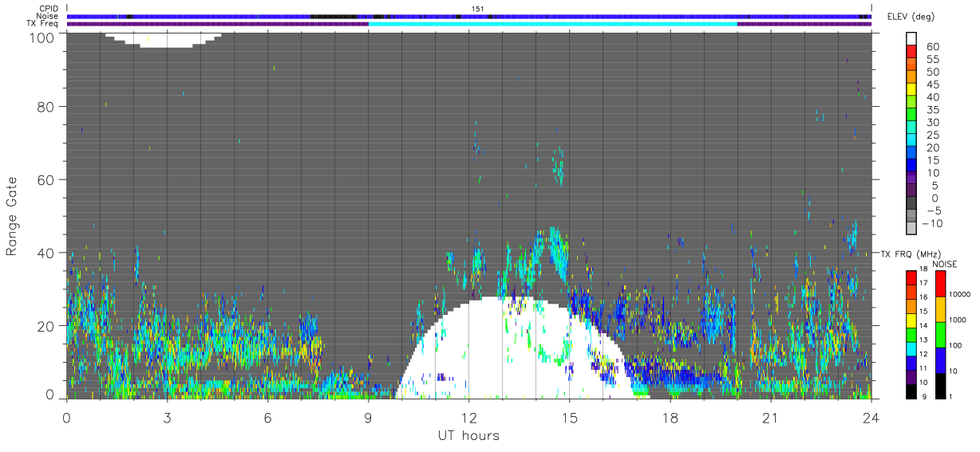
Task: Pick the dark gray swatch below ELEV 0
Action: [911, 204]
